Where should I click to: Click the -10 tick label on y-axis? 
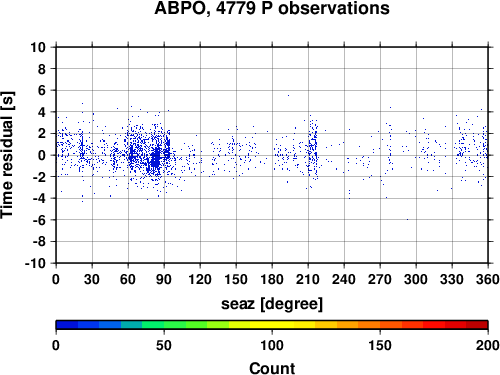click(35, 263)
